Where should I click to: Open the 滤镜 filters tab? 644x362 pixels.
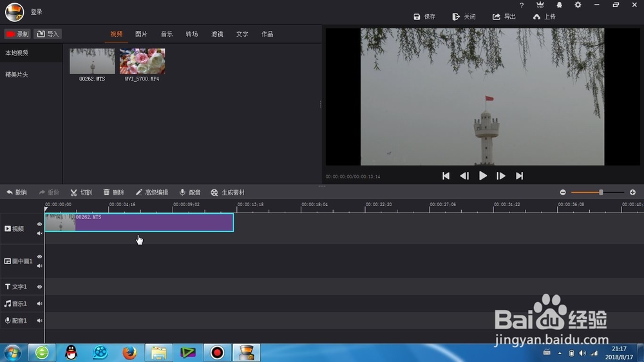pos(217,34)
